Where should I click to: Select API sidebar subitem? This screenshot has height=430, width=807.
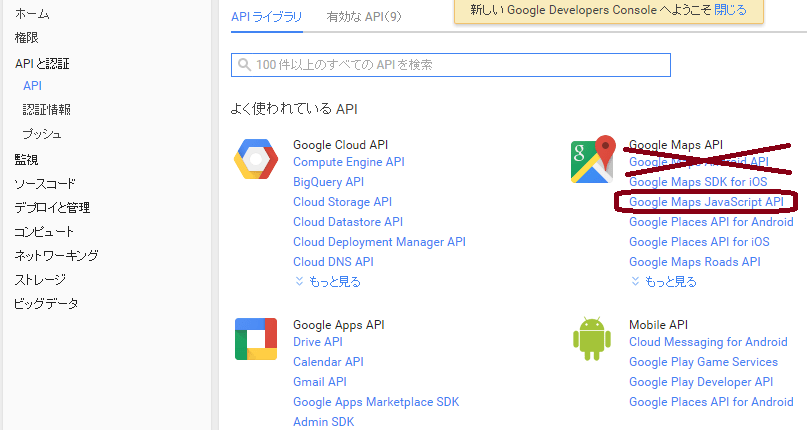tap(32, 85)
